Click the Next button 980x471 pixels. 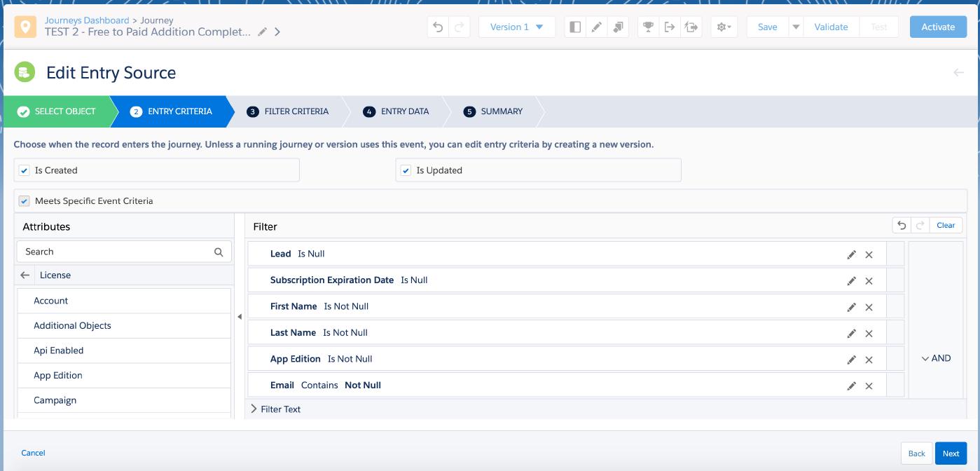click(x=951, y=453)
